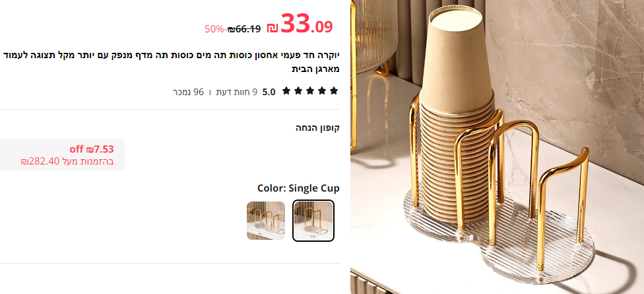The image size is (644, 294).
Task: Click the 5.0 rating score
Action: pyautogui.click(x=269, y=92)
